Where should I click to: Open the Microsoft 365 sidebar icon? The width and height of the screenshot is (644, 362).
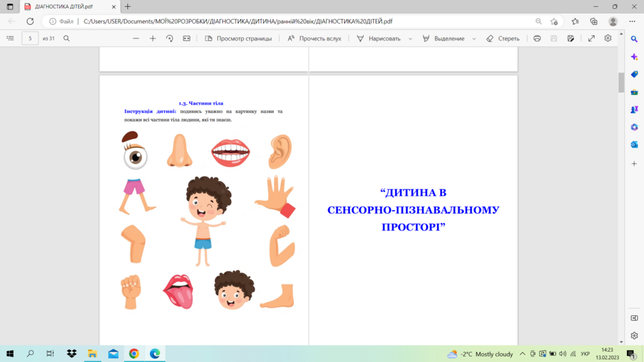pos(634,127)
